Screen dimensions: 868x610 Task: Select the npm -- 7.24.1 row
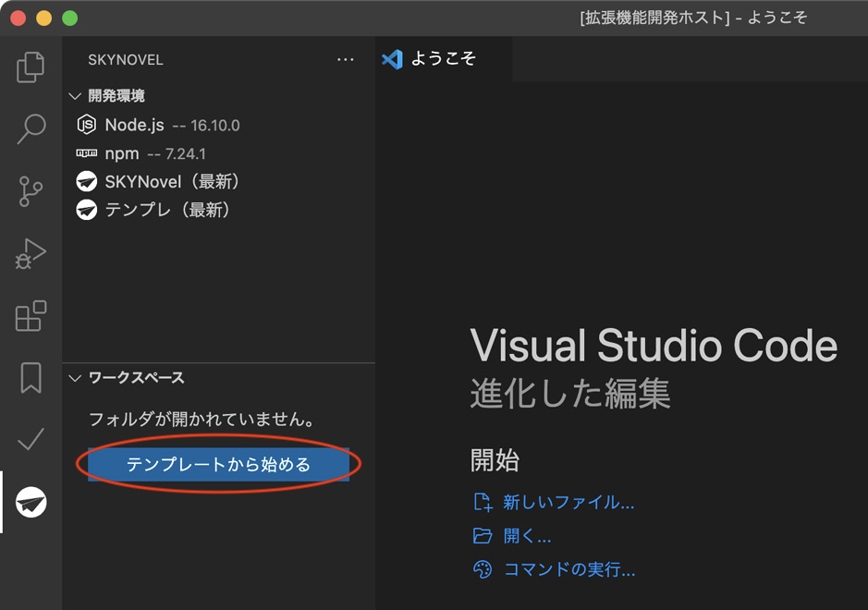[219, 153]
